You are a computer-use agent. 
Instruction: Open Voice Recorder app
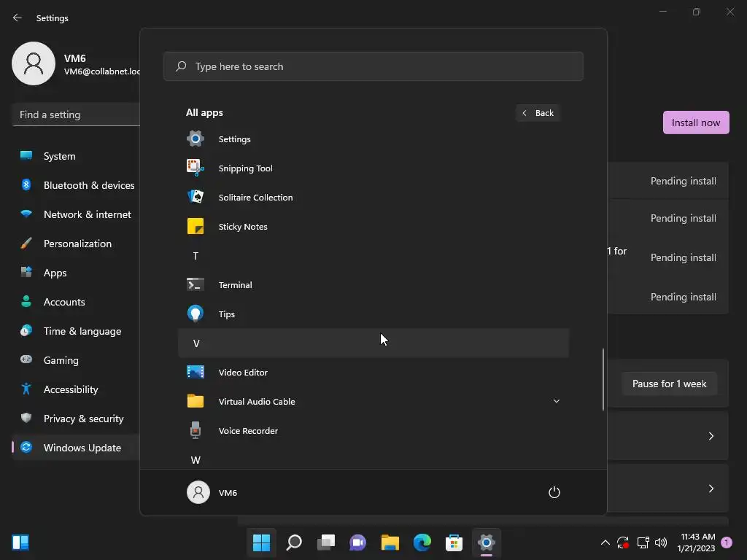pyautogui.click(x=373, y=430)
